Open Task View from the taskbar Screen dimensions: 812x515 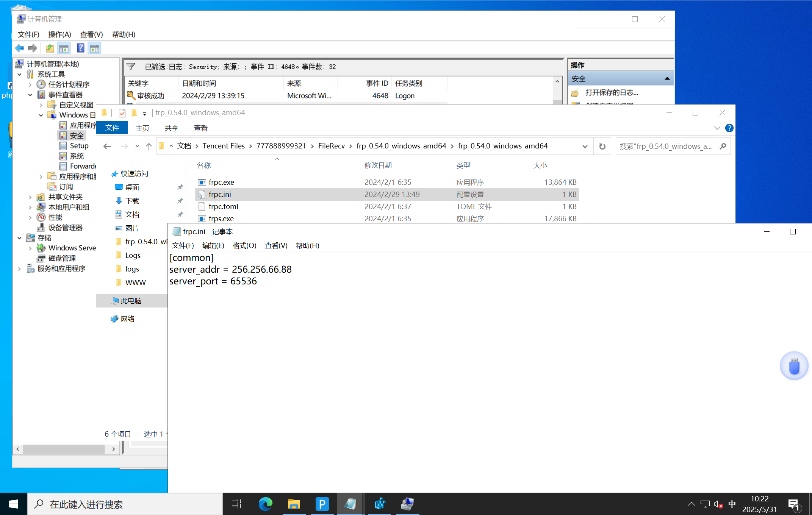tap(236, 504)
